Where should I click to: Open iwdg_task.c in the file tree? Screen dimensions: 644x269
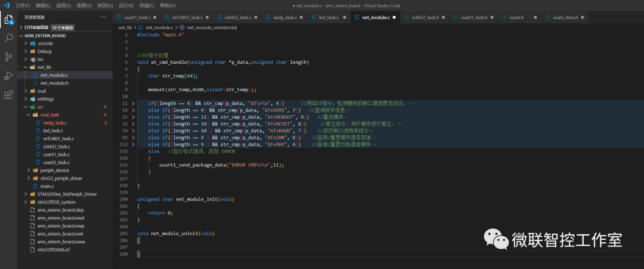click(x=55, y=123)
